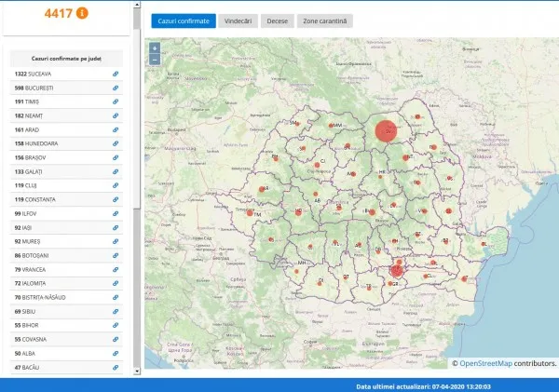
Task: Click the '70 BISTRIȚA-NĂSĂUD' row text
Action: coord(40,297)
